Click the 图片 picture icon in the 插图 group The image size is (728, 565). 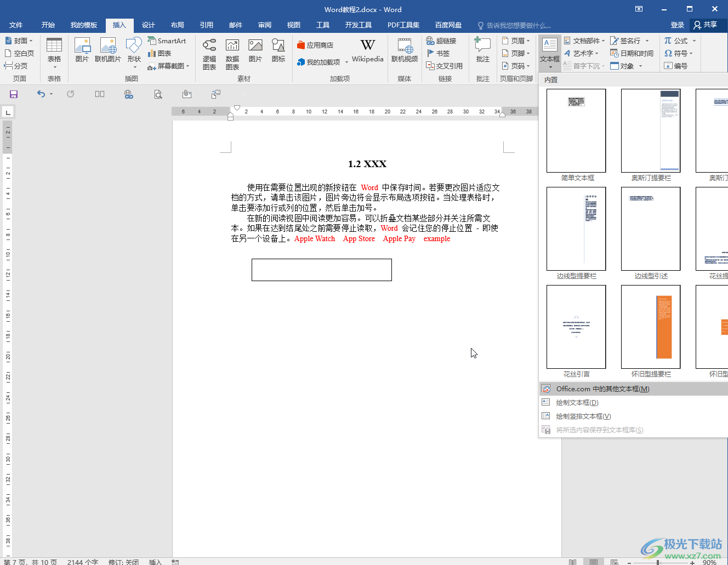(x=82, y=50)
